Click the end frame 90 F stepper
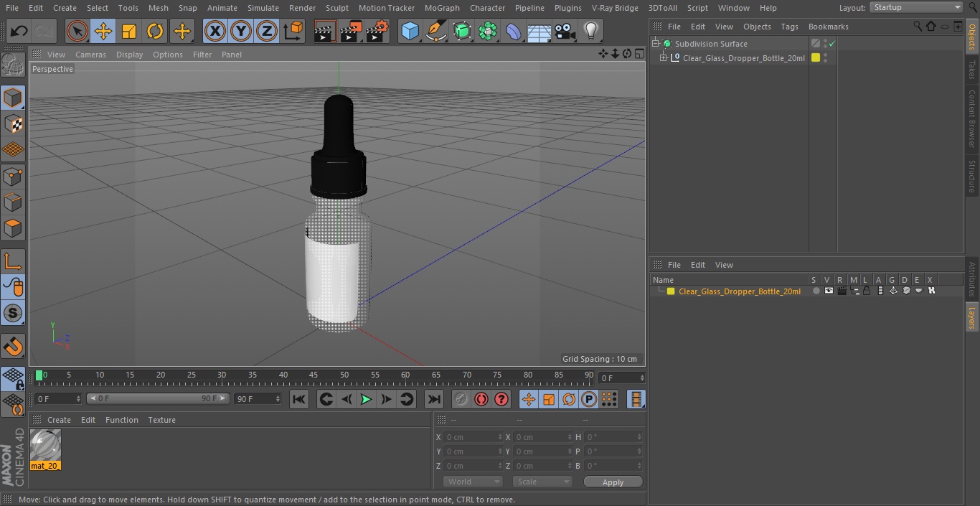The height and width of the screenshot is (506, 980). click(277, 398)
